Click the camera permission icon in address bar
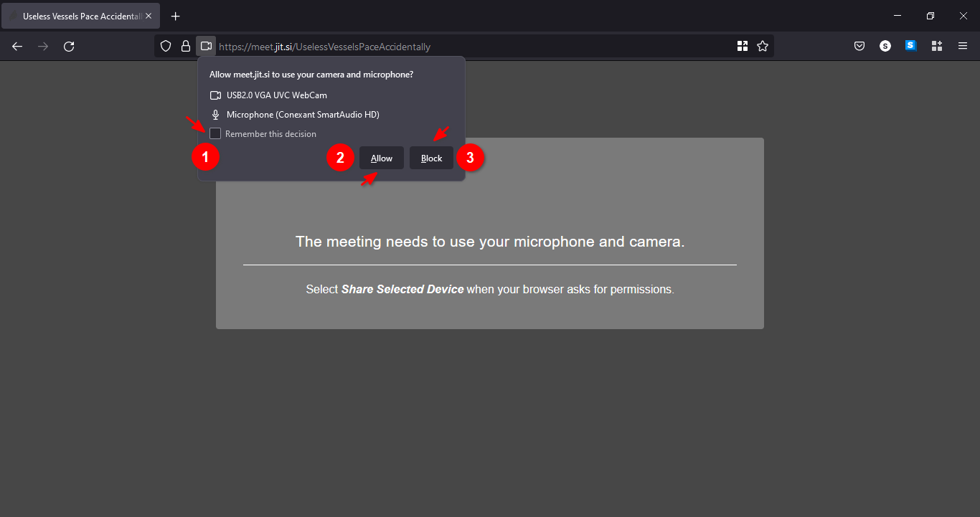The width and height of the screenshot is (980, 517). (206, 47)
